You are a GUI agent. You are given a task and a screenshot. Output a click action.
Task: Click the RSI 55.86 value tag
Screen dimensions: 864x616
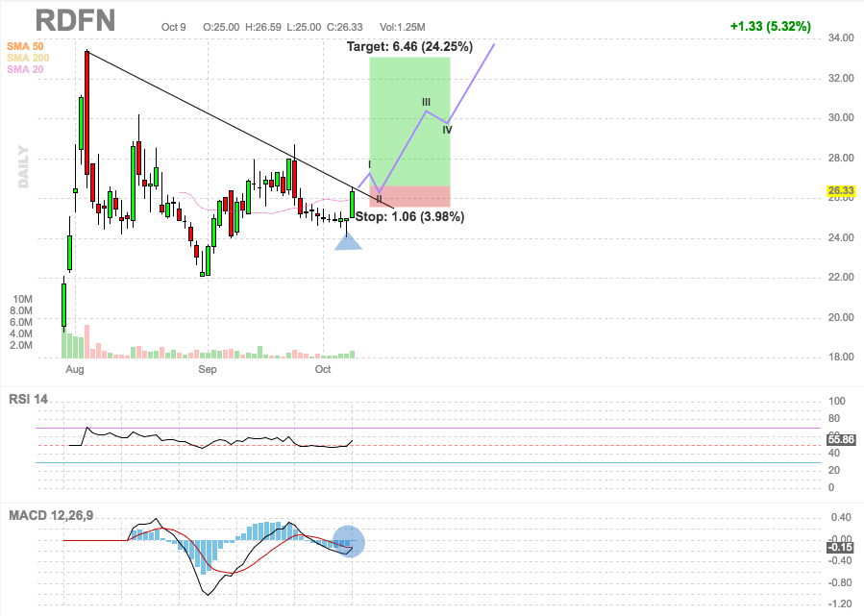click(841, 438)
